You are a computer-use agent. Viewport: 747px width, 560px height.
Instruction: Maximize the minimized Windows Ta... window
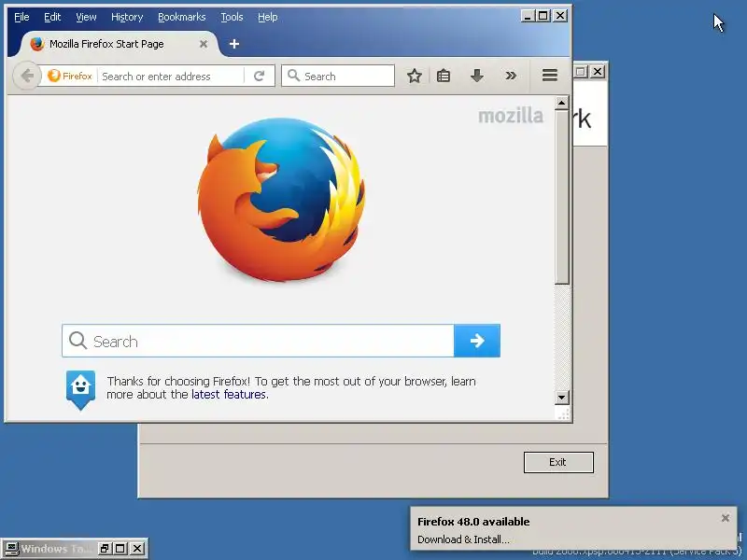tap(120, 549)
